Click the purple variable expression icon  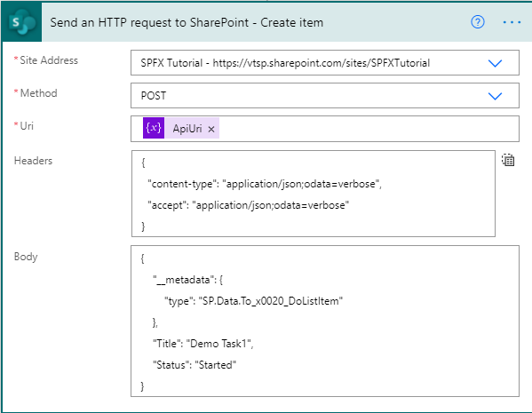click(154, 128)
